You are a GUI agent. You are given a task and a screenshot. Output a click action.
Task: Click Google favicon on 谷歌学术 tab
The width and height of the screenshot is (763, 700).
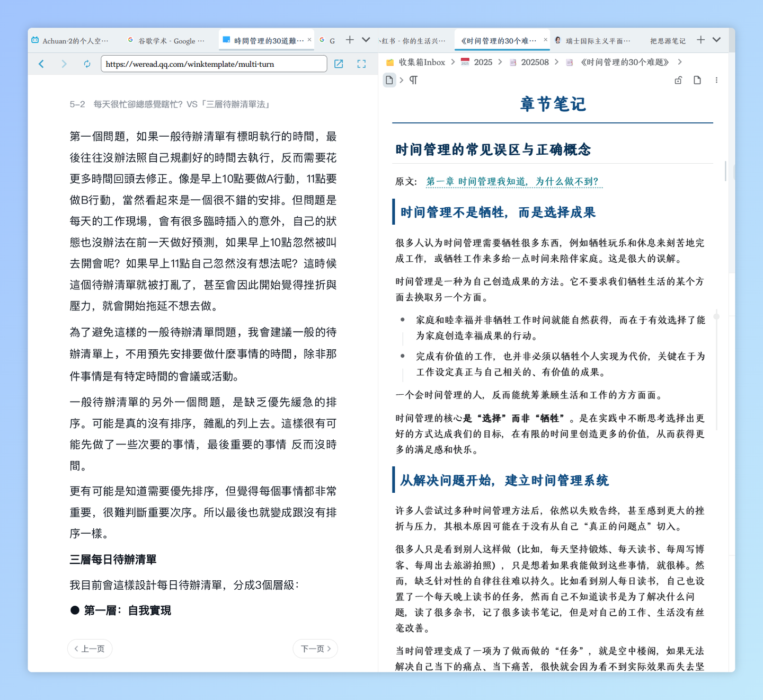pos(130,40)
